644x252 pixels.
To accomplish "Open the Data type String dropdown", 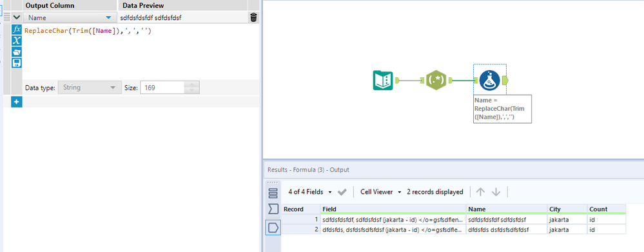I will tap(88, 88).
